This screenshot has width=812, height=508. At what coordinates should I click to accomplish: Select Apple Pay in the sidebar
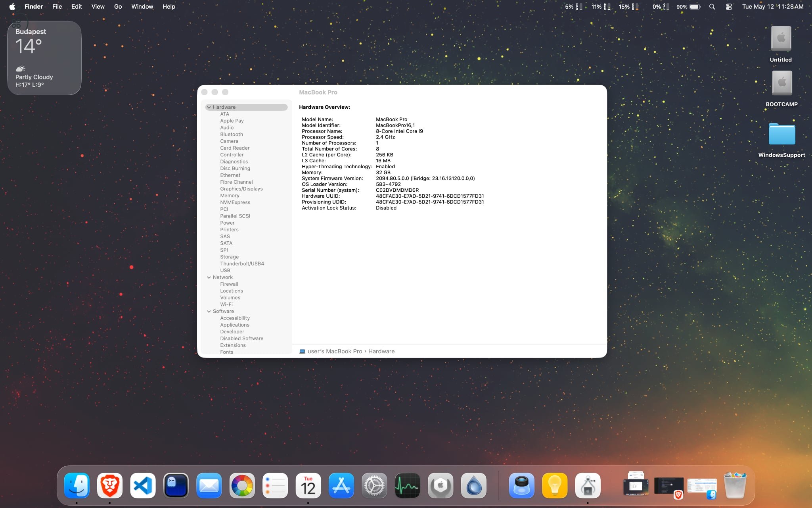232,121
